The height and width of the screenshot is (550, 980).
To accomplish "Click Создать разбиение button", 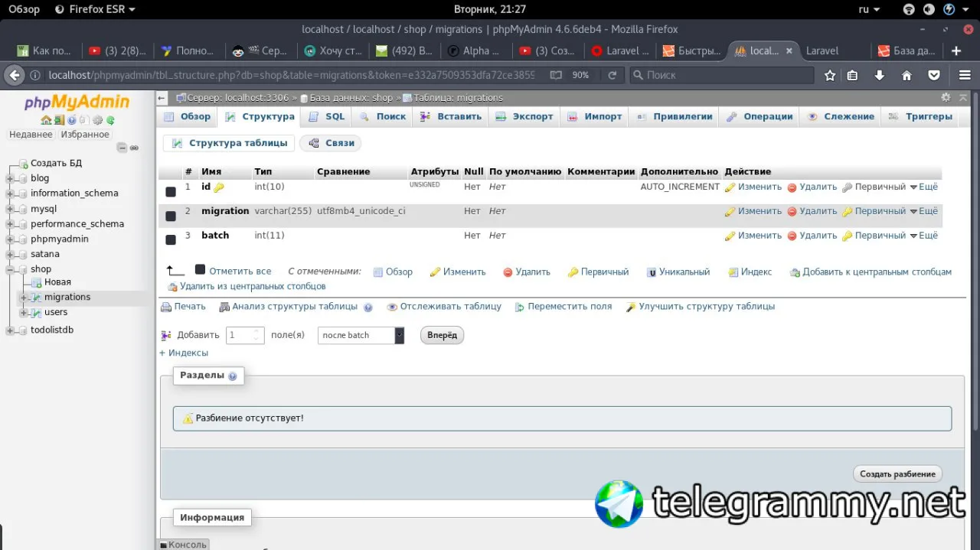I will (x=897, y=474).
